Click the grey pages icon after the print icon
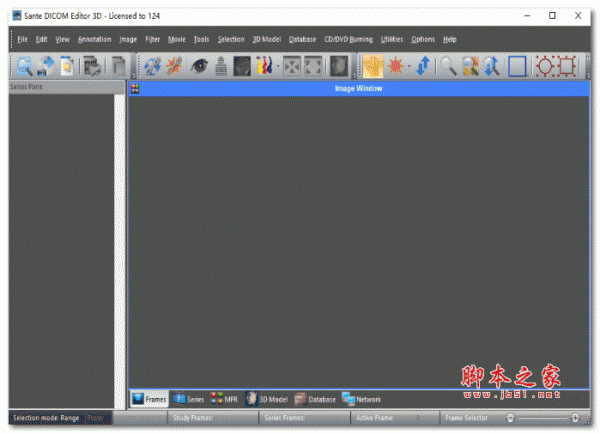 coord(118,66)
